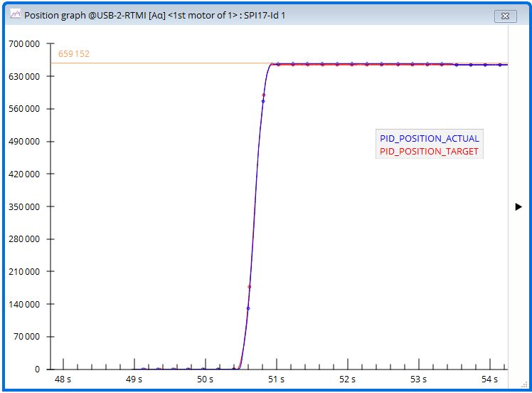Click the 53 s time axis label
This screenshot has width=532, height=393.
[419, 379]
